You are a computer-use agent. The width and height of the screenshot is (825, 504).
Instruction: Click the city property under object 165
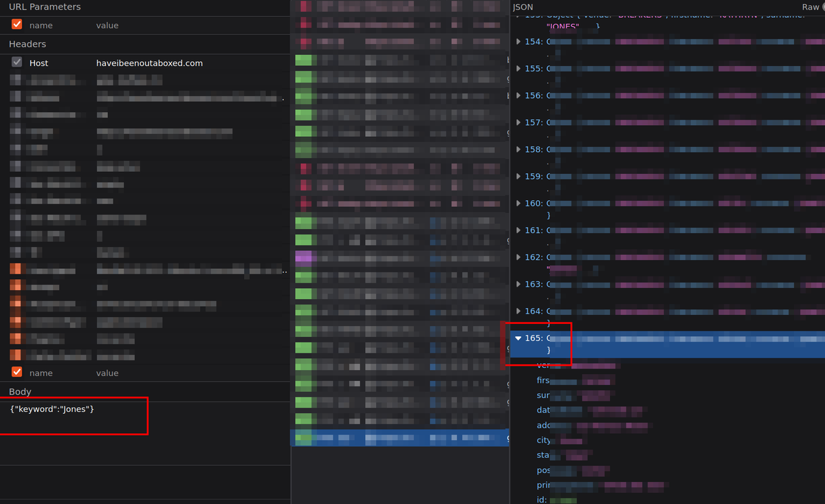544,440
